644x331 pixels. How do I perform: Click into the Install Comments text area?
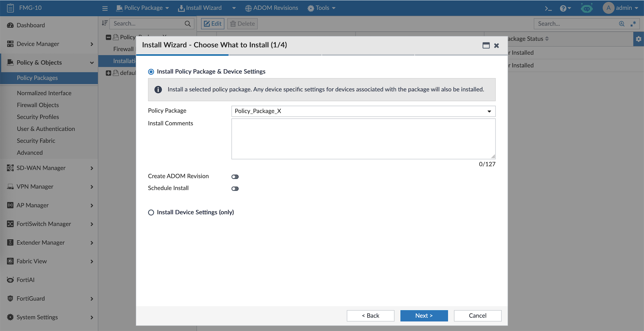point(363,139)
